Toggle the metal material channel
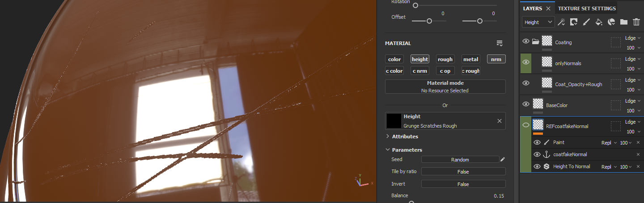This screenshot has width=644, height=203. click(470, 59)
